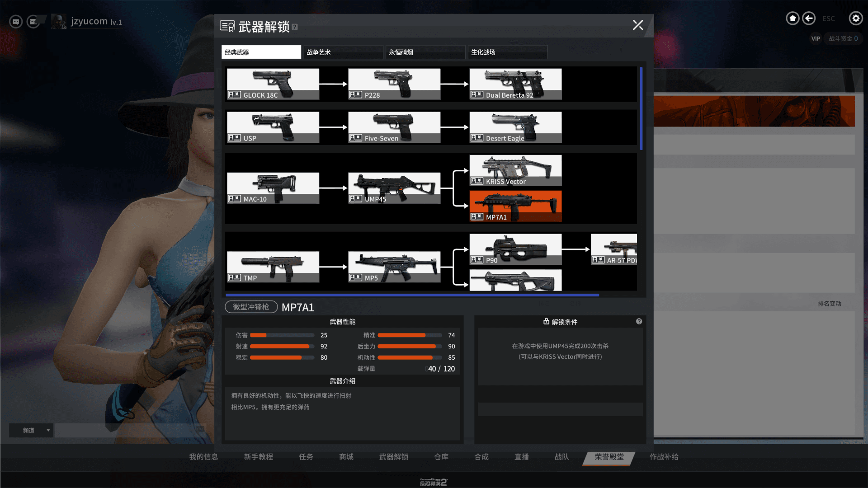Select the KRISS Vector weapon thumbnail
Image resolution: width=868 pixels, height=488 pixels.
pyautogui.click(x=515, y=170)
